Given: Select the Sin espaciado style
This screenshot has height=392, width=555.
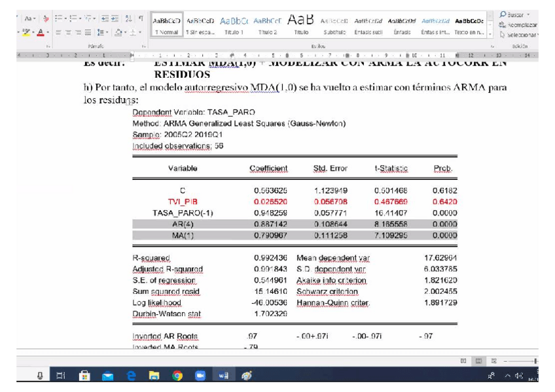Looking at the screenshot, I should click(200, 26).
